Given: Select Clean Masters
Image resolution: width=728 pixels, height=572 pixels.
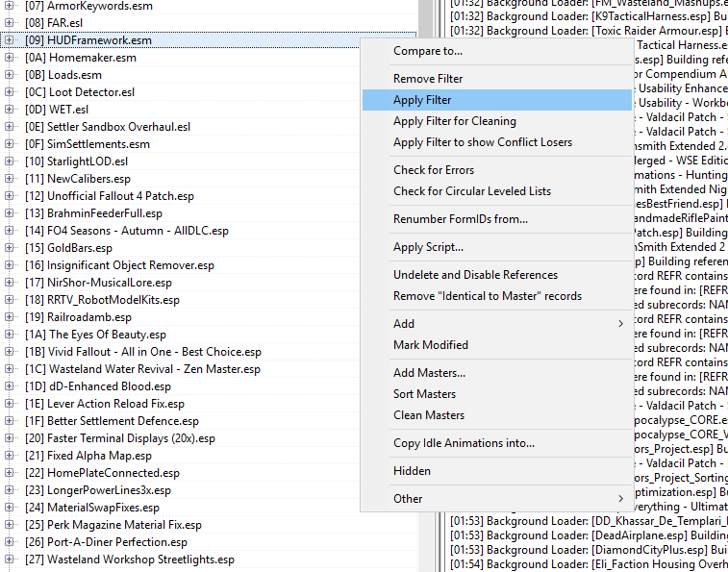Looking at the screenshot, I should click(497, 415).
